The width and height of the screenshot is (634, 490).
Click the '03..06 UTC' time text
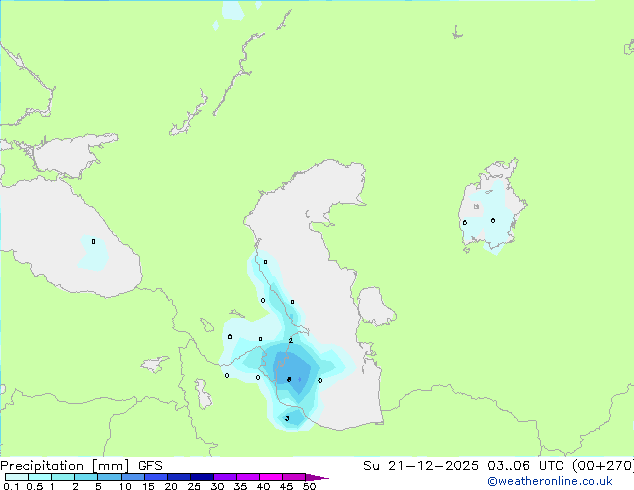[525, 466]
